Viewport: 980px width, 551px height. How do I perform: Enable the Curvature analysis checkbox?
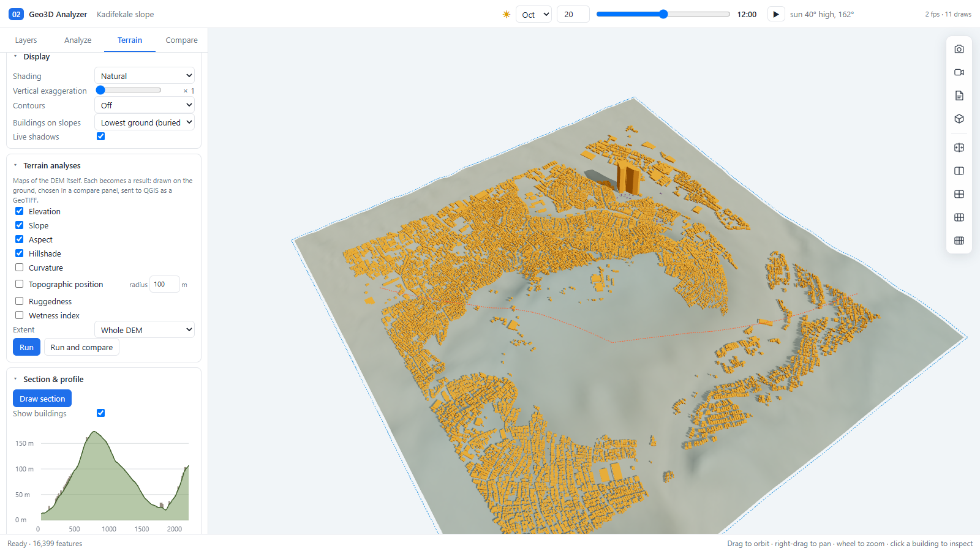pyautogui.click(x=20, y=268)
